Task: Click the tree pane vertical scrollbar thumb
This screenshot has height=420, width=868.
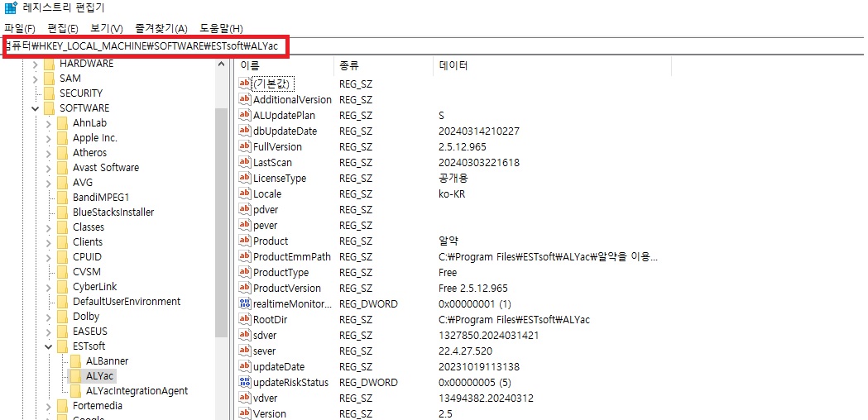Action: click(x=222, y=222)
